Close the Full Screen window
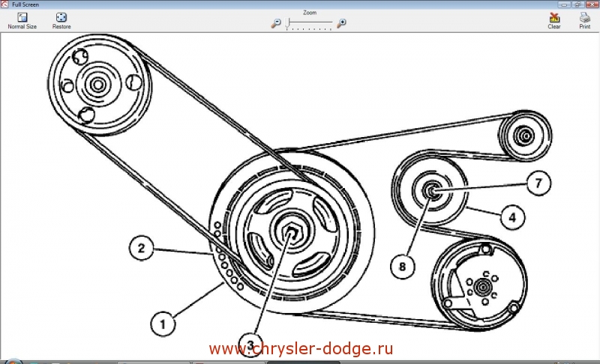This screenshot has width=600, height=364. [x=592, y=4]
